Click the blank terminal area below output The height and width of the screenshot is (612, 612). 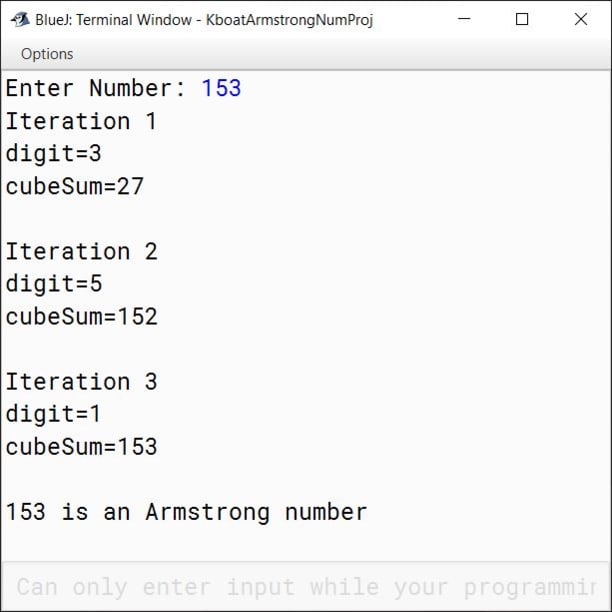[x=306, y=544]
